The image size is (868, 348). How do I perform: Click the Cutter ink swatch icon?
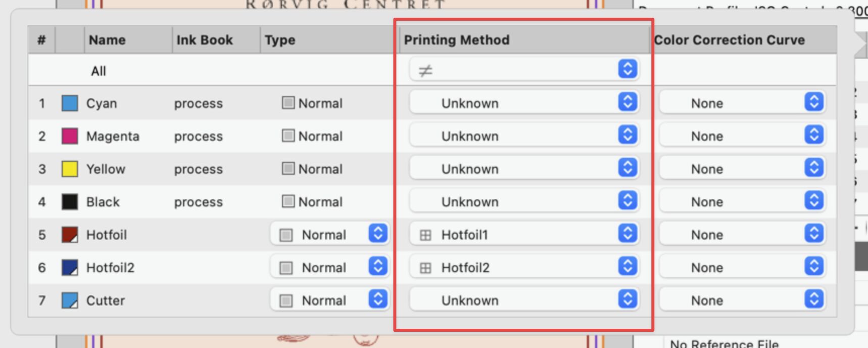(x=70, y=300)
